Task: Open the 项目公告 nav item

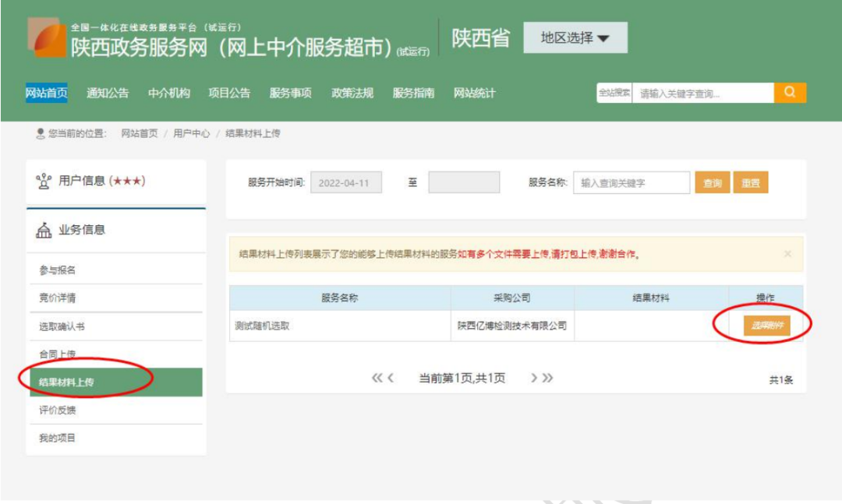Action: click(229, 93)
